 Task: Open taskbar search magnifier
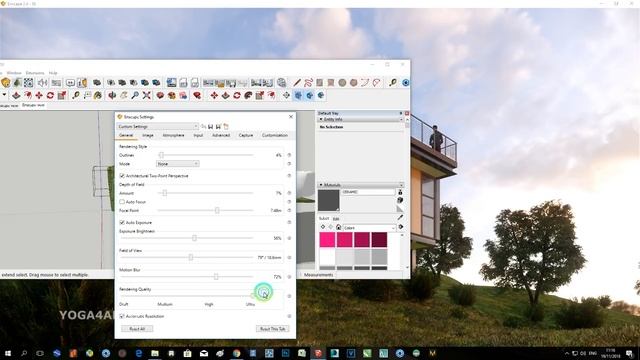click(x=24, y=353)
